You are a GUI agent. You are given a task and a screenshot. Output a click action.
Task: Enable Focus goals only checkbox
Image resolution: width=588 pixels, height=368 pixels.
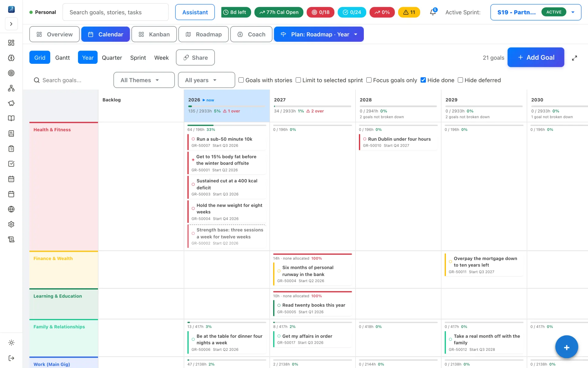[369, 80]
